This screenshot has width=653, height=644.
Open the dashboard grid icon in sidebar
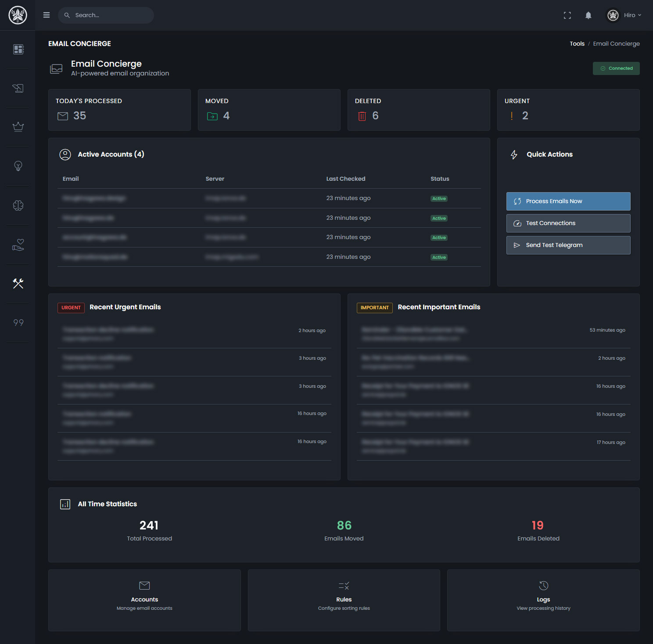click(x=18, y=50)
